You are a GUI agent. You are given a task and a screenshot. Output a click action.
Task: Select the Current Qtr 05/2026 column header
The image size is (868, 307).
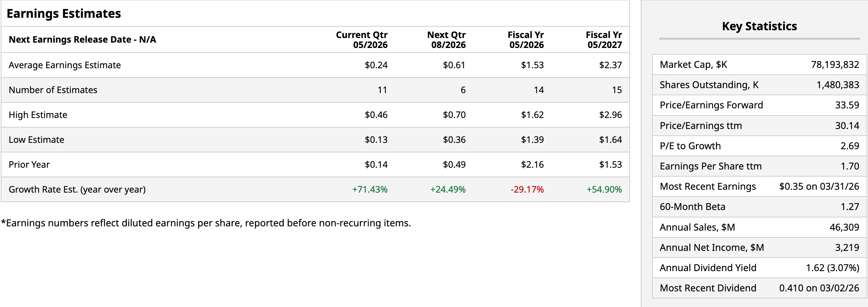[362, 40]
